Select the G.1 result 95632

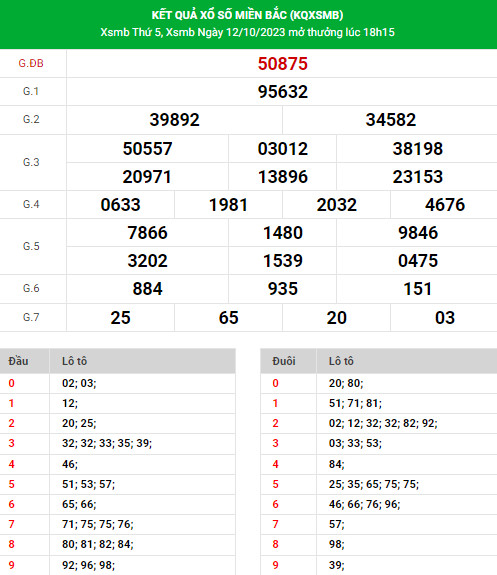(282, 92)
